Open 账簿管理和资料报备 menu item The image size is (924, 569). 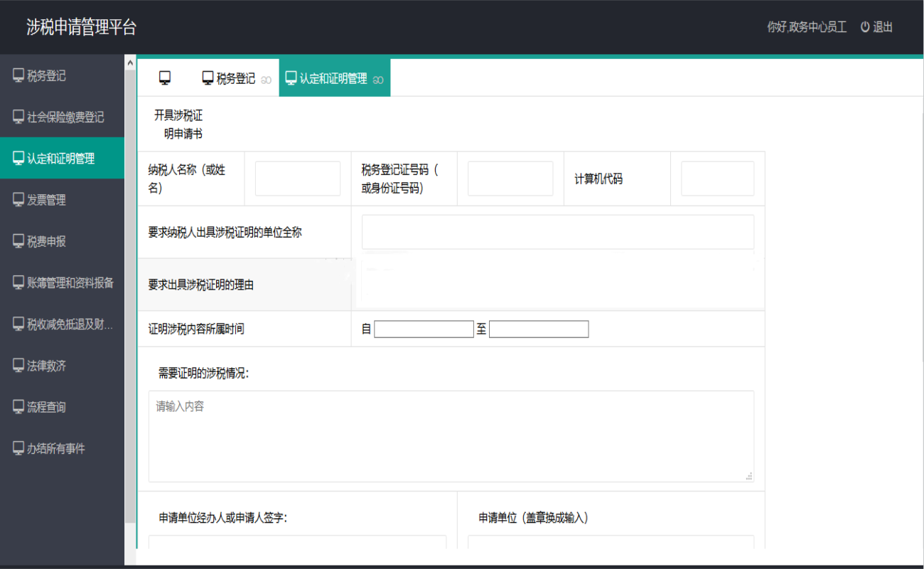tap(62, 282)
